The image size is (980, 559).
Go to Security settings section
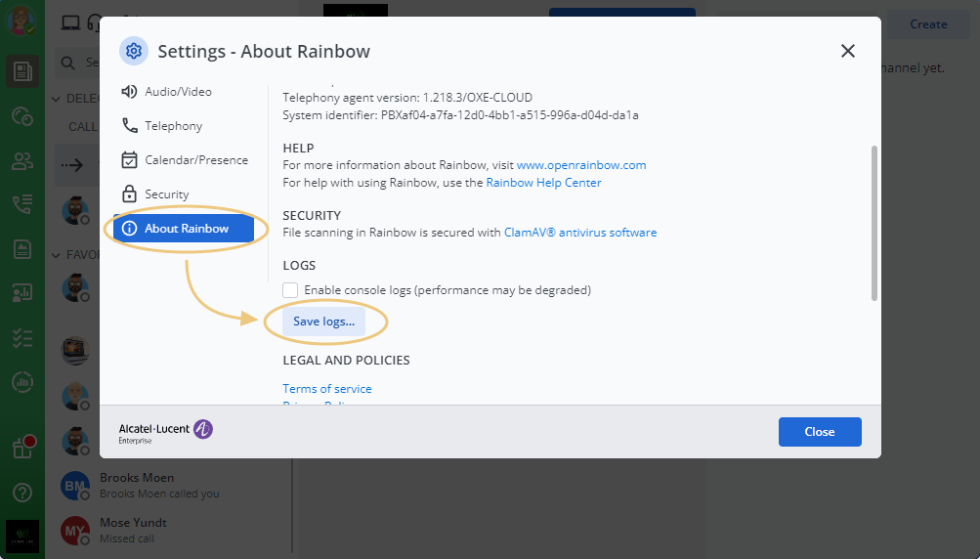coord(166,194)
